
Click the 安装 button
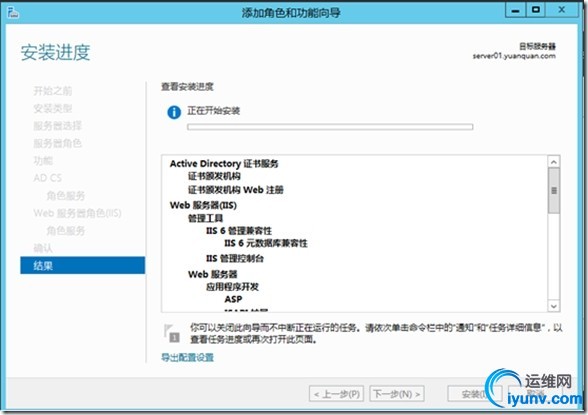474,394
